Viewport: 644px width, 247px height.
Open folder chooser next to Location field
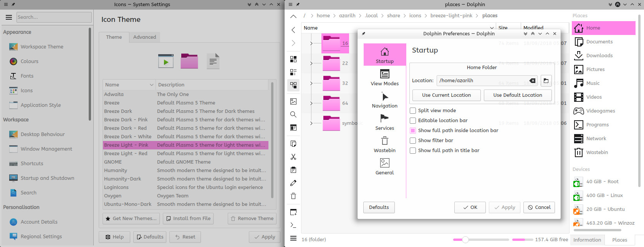tap(546, 81)
